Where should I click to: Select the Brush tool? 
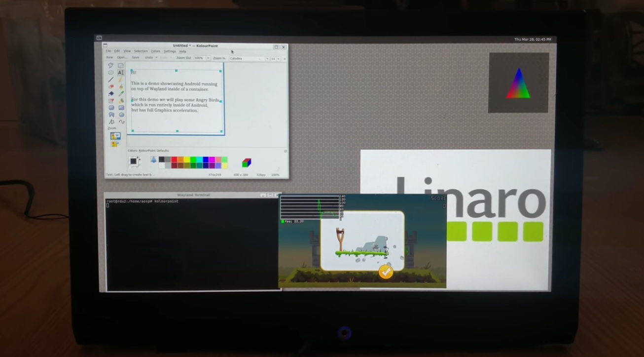pos(121,86)
